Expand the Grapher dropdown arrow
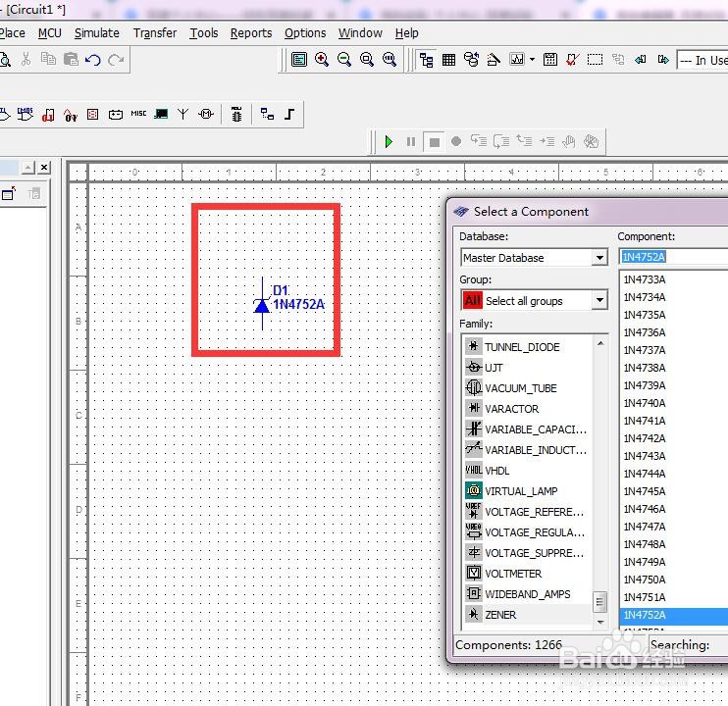This screenshot has height=706, width=728. (x=532, y=60)
